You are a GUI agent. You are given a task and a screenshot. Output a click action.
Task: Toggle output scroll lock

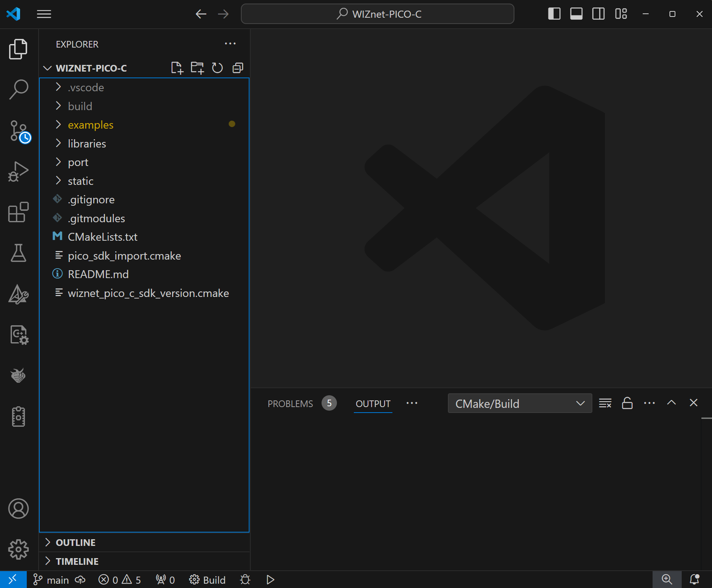[627, 403]
